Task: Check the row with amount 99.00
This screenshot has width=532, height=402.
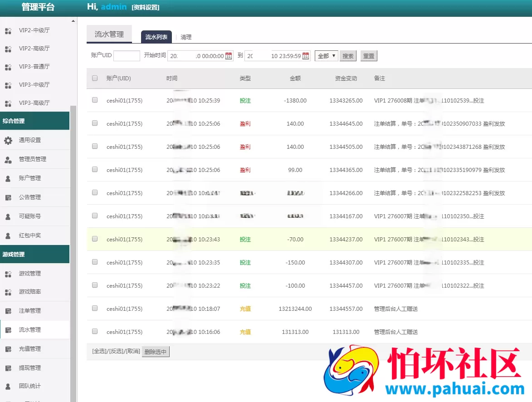Action: 95,169
